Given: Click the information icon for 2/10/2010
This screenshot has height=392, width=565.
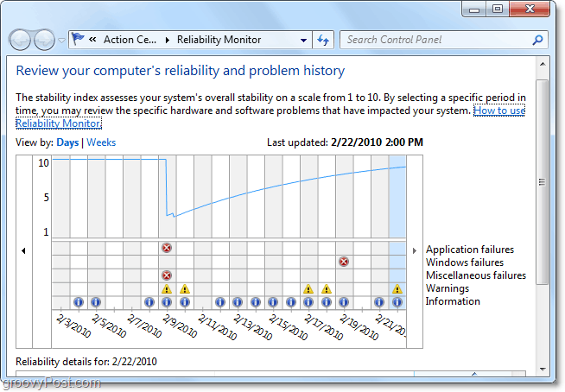Looking at the screenshot, I should click(x=185, y=302).
